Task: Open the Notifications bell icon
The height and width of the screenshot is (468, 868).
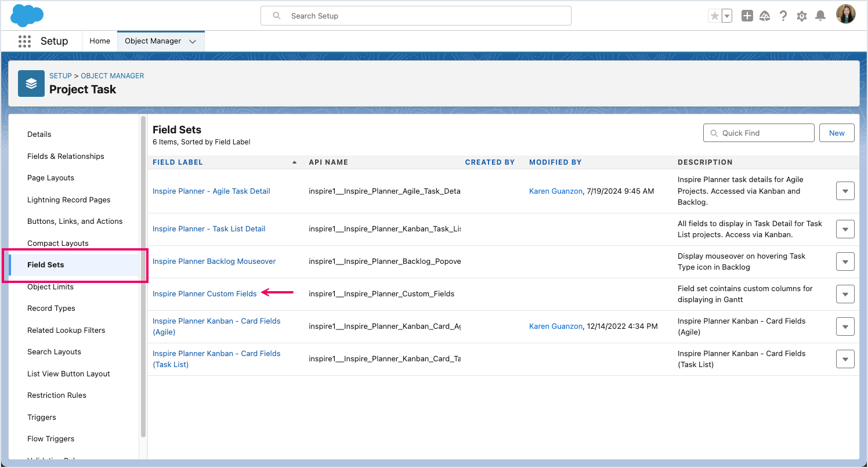Action: pyautogui.click(x=820, y=16)
